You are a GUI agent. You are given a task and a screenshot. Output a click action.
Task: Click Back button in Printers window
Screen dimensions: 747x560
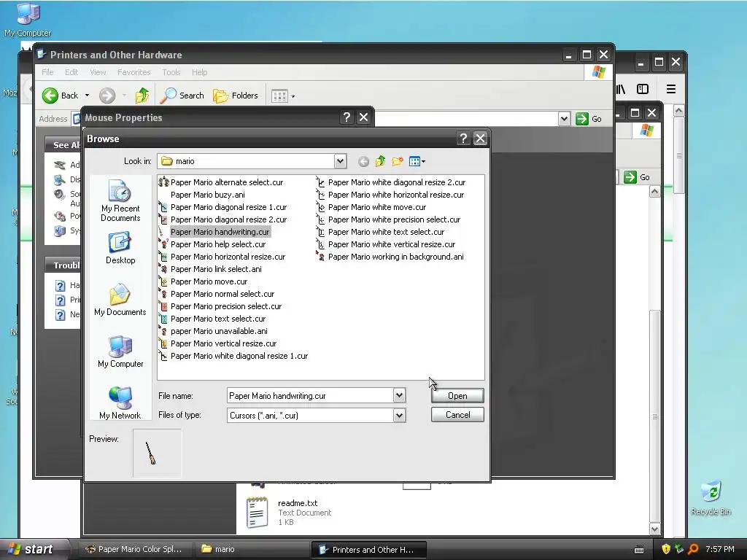[60, 96]
